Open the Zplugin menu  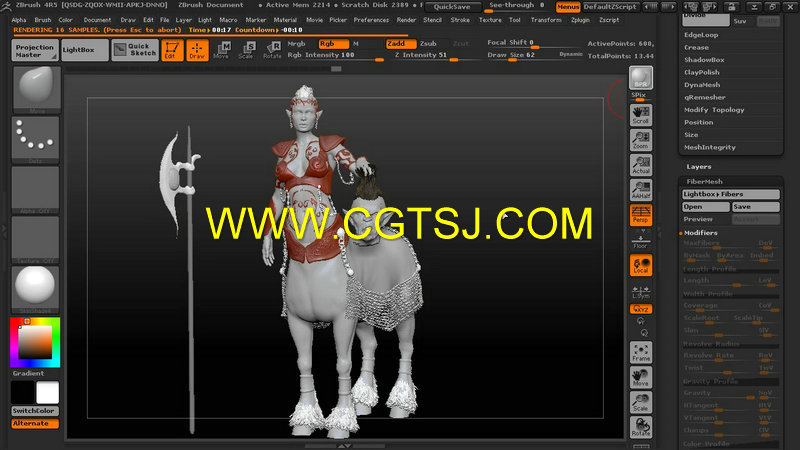pyautogui.click(x=581, y=20)
